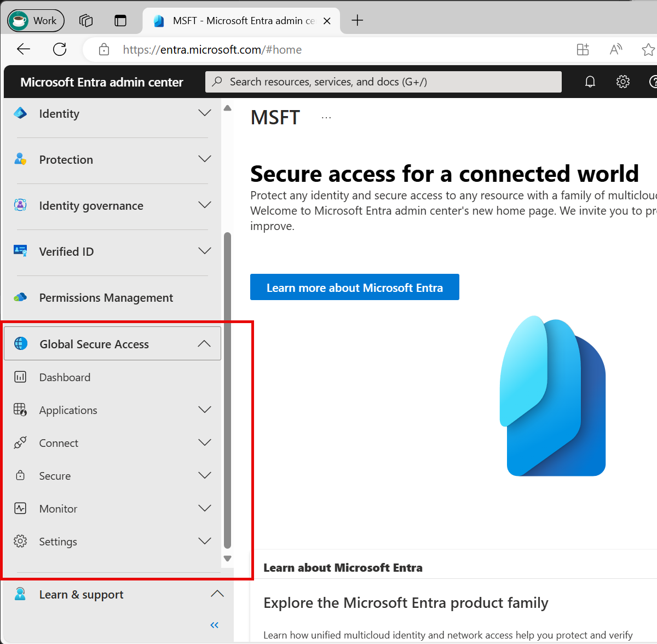Screen dimensions: 657x644
Task: Refresh the page with the reload icon
Action: pos(60,49)
